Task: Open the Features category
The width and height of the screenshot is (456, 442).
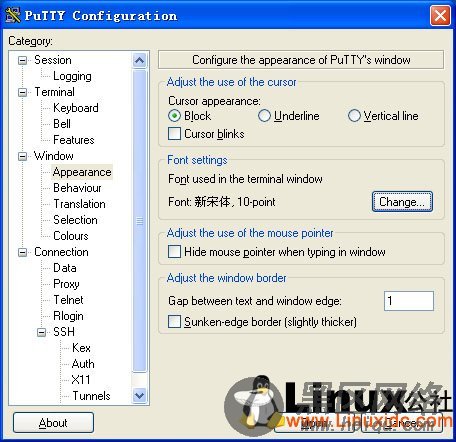Action: pos(74,140)
